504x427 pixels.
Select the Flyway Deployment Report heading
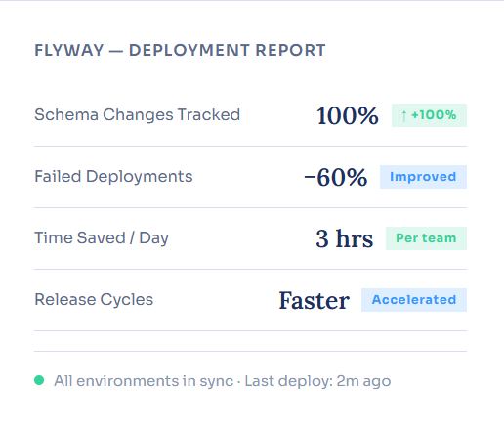tap(180, 51)
